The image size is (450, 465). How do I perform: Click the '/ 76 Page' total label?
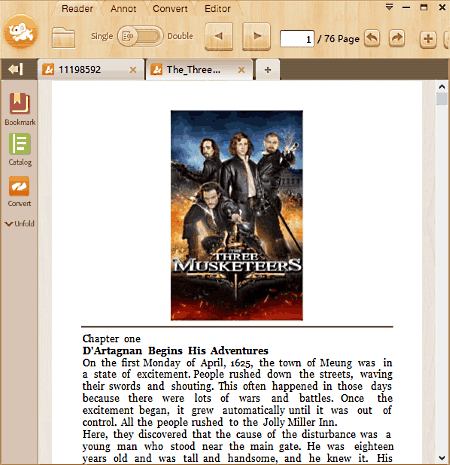coord(338,39)
